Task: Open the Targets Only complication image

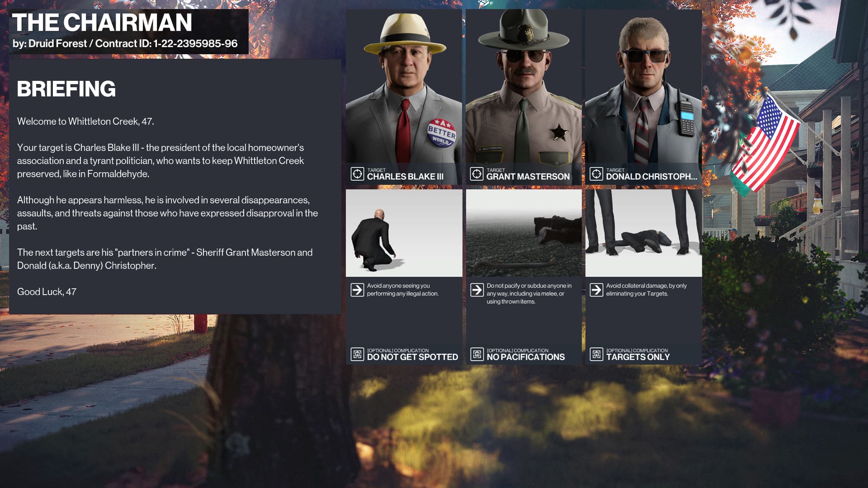Action: coord(643,233)
